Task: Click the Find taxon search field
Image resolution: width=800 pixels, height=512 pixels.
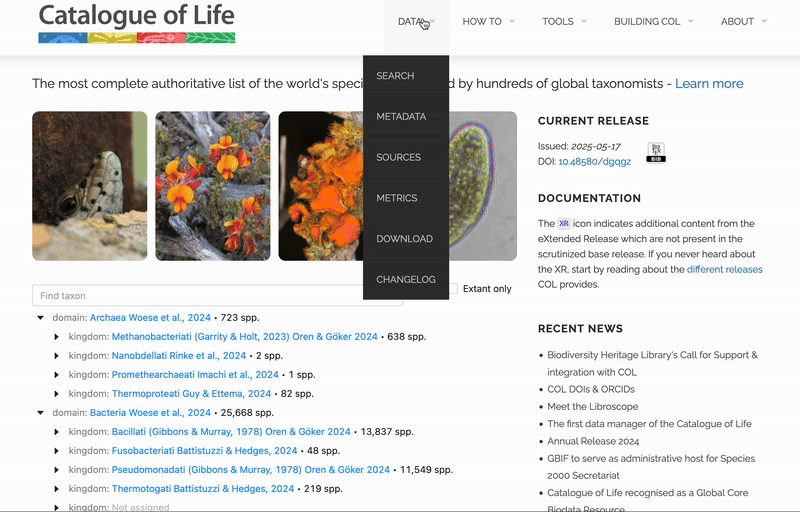Action: pos(217,296)
